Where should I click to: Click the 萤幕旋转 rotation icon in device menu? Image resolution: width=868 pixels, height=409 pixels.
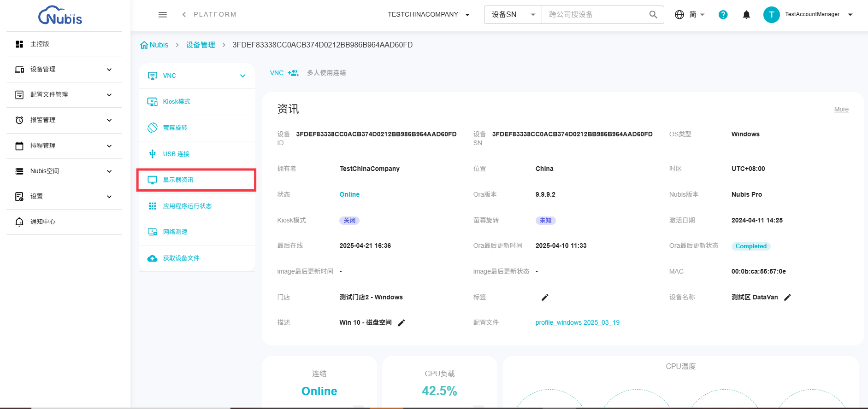[x=153, y=128]
